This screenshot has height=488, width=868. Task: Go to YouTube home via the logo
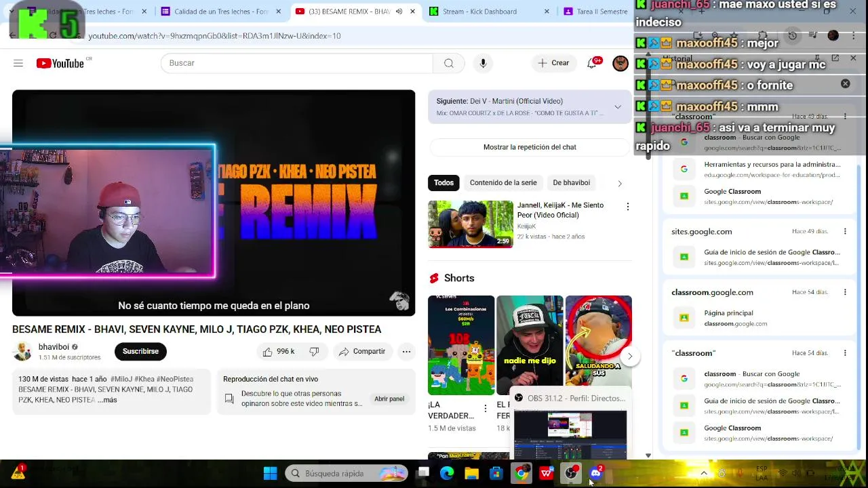pos(60,63)
